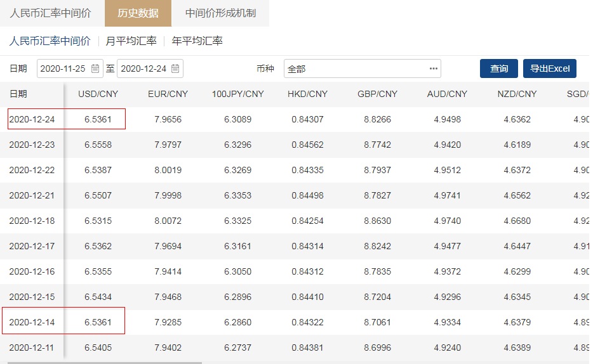Click USD/CNY value 6.5507
This screenshot has height=364, width=593.
pyautogui.click(x=98, y=195)
